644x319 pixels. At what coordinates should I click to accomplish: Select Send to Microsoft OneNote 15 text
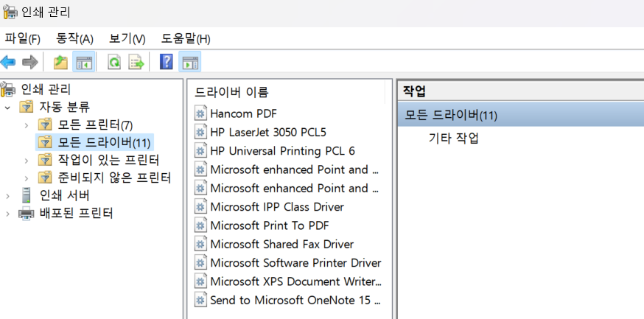point(295,300)
